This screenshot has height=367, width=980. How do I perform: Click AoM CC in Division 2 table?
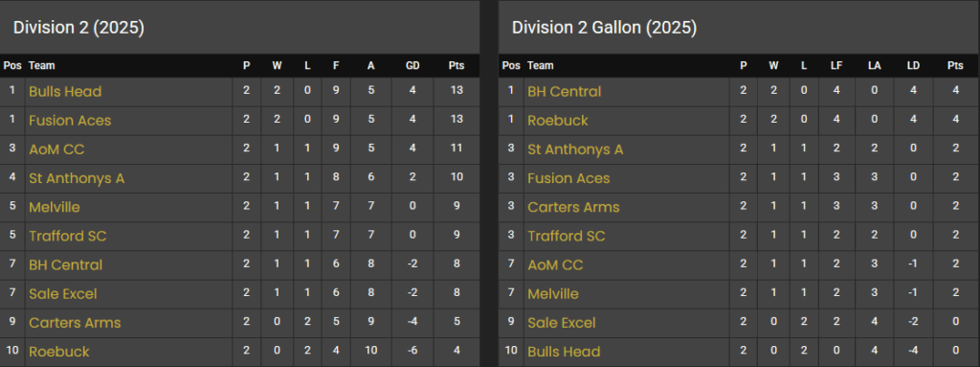tap(56, 149)
